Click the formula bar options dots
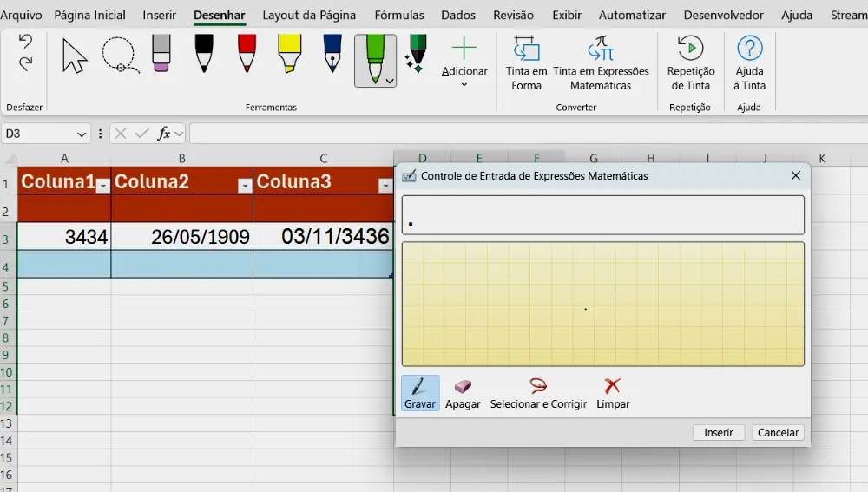Image resolution: width=868 pixels, height=492 pixels. click(x=100, y=134)
